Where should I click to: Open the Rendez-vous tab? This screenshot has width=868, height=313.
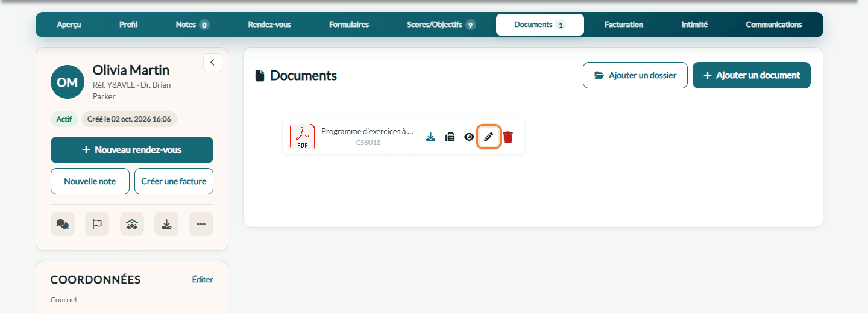click(269, 25)
